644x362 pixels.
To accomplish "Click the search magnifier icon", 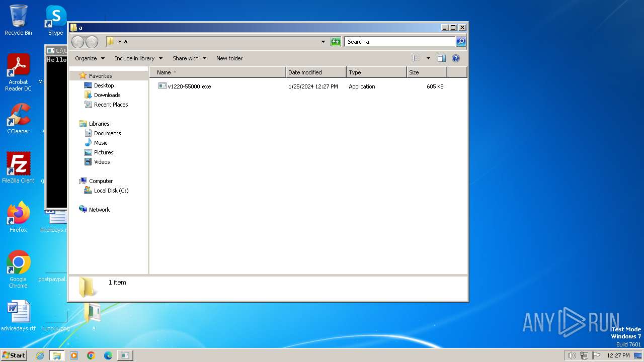I will tap(461, 42).
